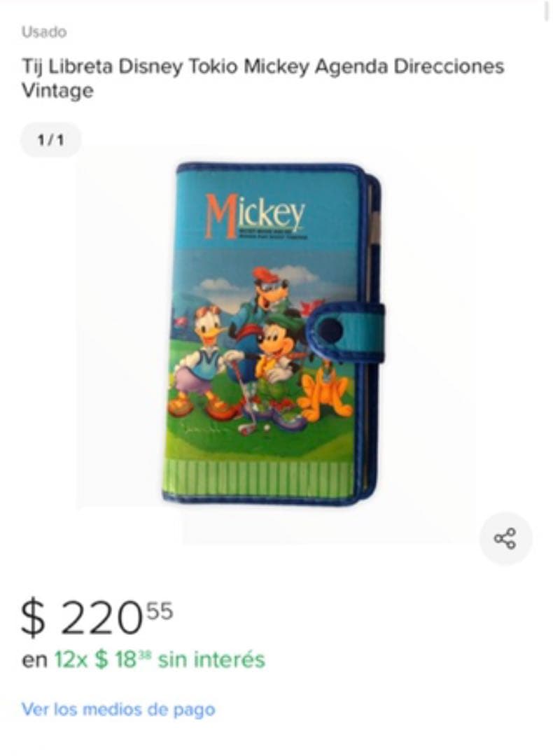Open the Ver los medios de pago link

click(x=118, y=710)
